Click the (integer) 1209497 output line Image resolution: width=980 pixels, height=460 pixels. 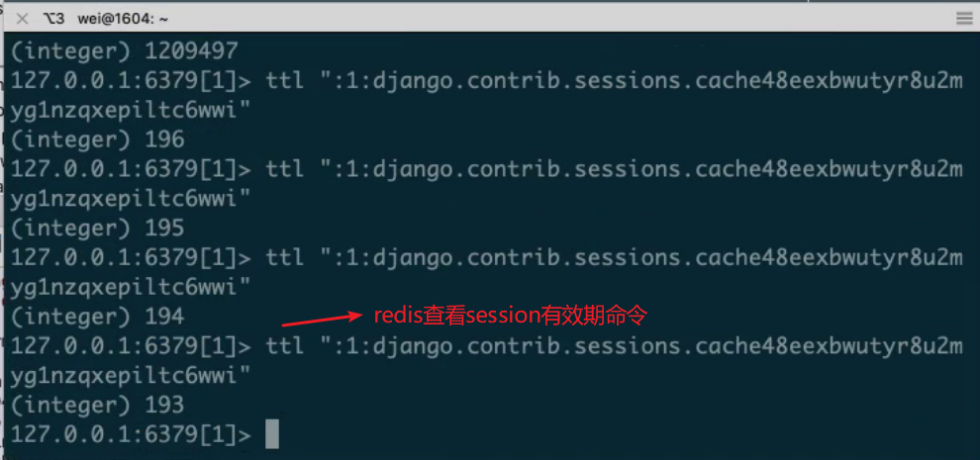point(125,51)
